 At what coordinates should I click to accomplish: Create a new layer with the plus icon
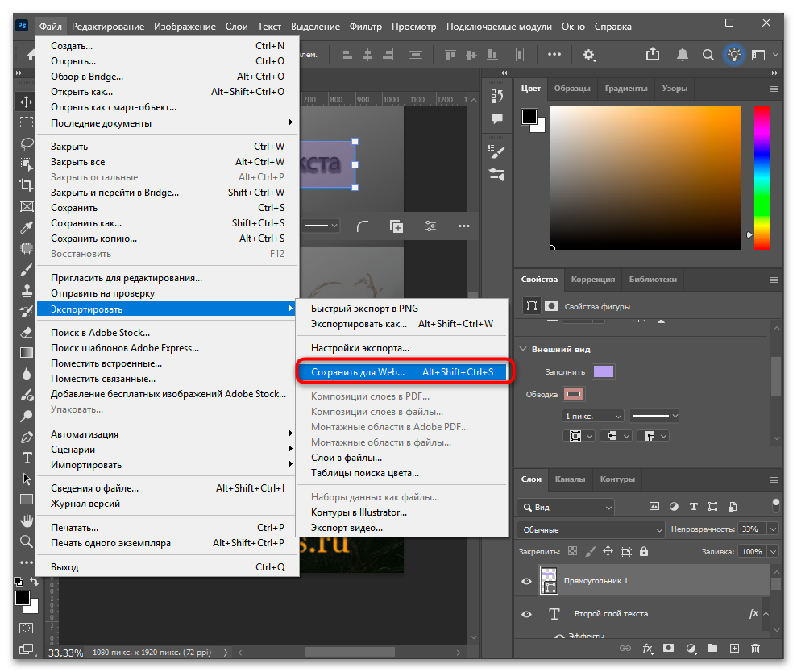pyautogui.click(x=734, y=648)
